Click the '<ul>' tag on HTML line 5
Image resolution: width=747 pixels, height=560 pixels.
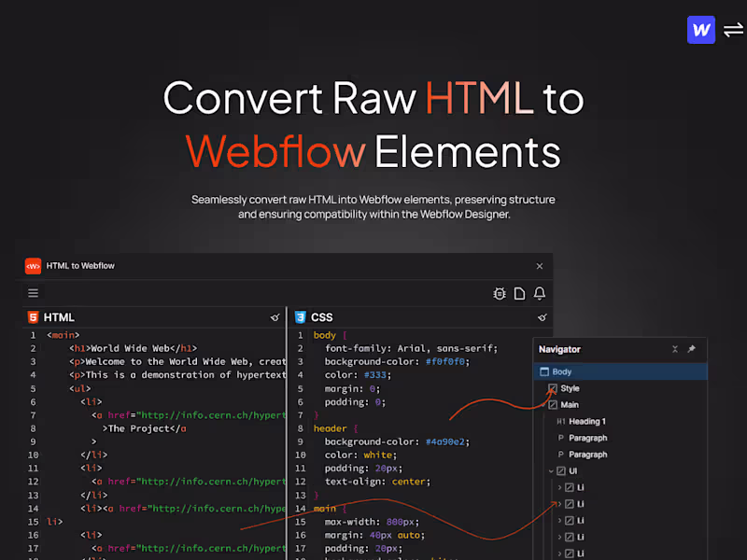click(79, 388)
